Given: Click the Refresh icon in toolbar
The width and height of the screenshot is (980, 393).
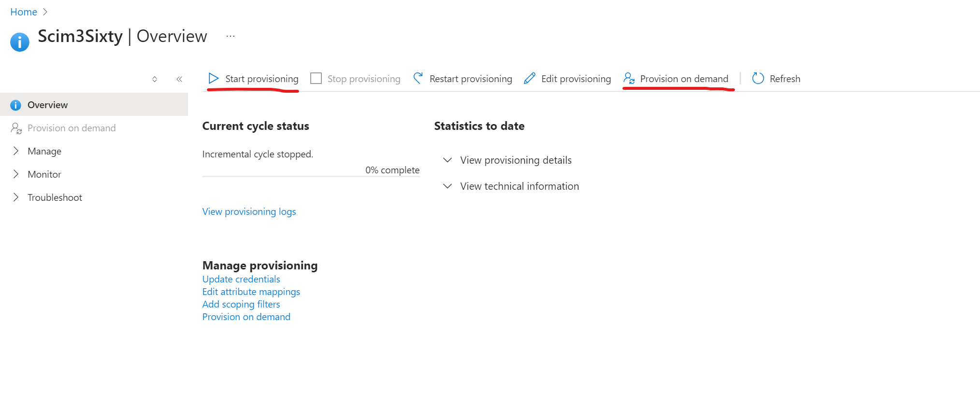Looking at the screenshot, I should click(x=758, y=78).
